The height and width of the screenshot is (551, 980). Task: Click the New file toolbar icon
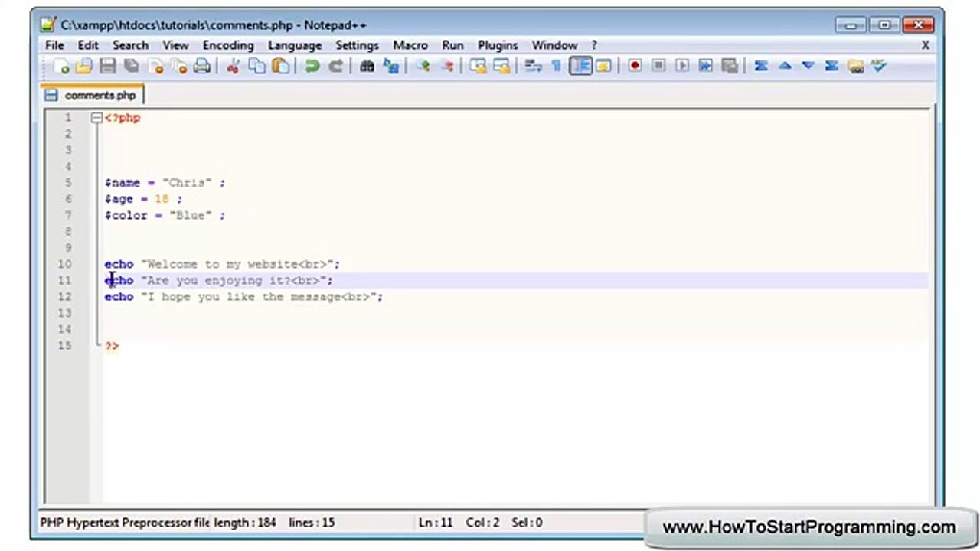pyautogui.click(x=61, y=67)
